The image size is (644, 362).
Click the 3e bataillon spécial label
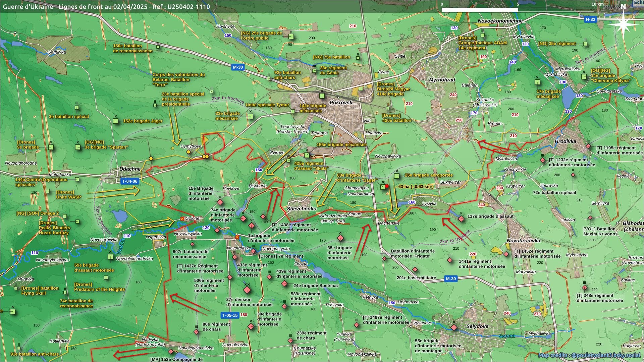coord(69,117)
